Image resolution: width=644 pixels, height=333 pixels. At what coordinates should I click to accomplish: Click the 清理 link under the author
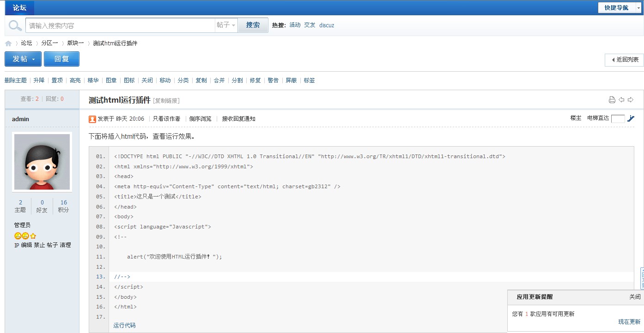click(x=65, y=245)
